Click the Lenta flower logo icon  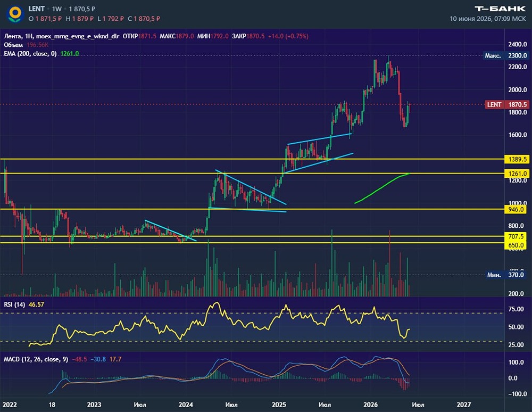pos(14,14)
